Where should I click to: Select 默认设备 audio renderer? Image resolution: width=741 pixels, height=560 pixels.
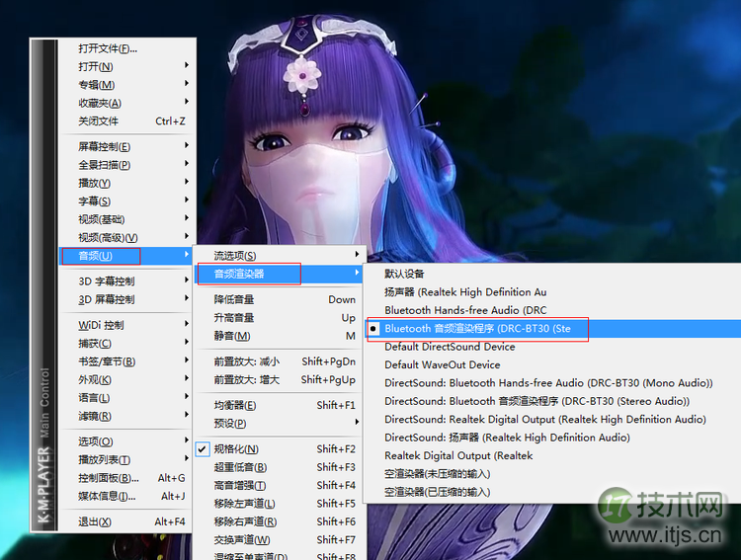[553, 274]
